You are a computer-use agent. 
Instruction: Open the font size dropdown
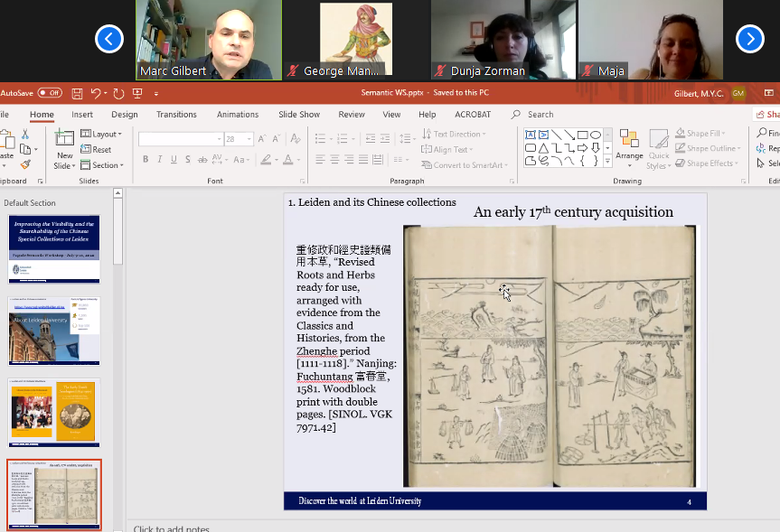point(249,139)
